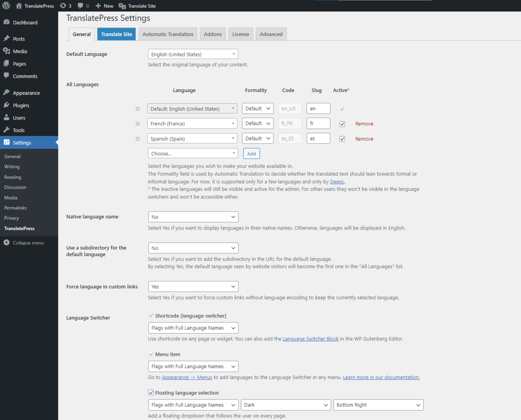Open the Addons tab

tap(213, 34)
